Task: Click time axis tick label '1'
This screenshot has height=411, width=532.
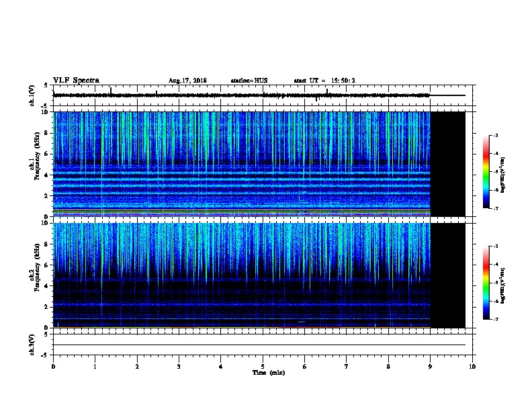Action: point(95,366)
